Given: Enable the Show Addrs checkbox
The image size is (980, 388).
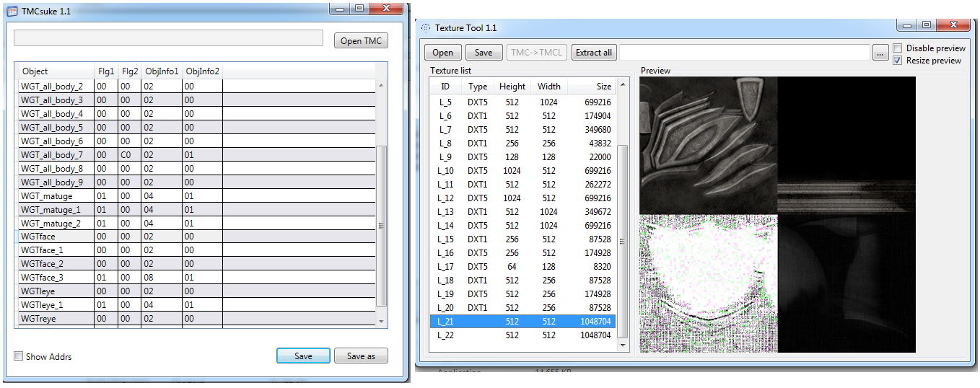Looking at the screenshot, I should tap(19, 356).
